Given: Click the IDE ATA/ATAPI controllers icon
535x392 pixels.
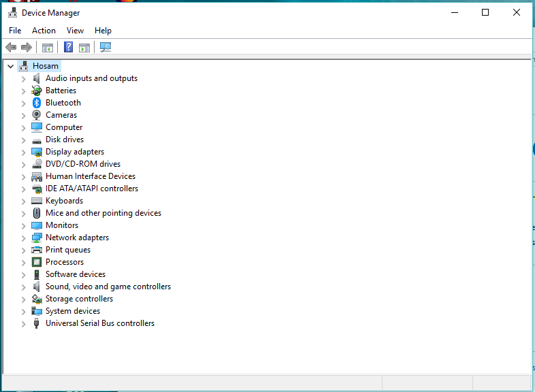Looking at the screenshot, I should click(37, 189).
